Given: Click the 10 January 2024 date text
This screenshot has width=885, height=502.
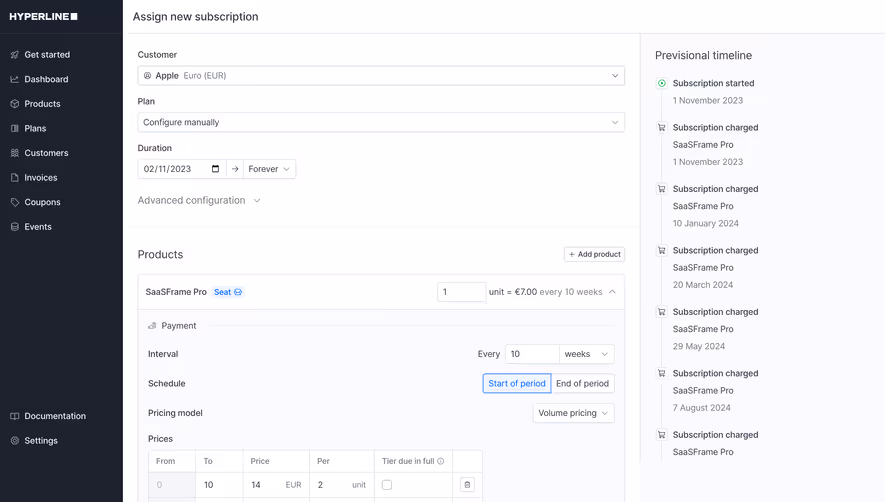Looking at the screenshot, I should tap(706, 224).
